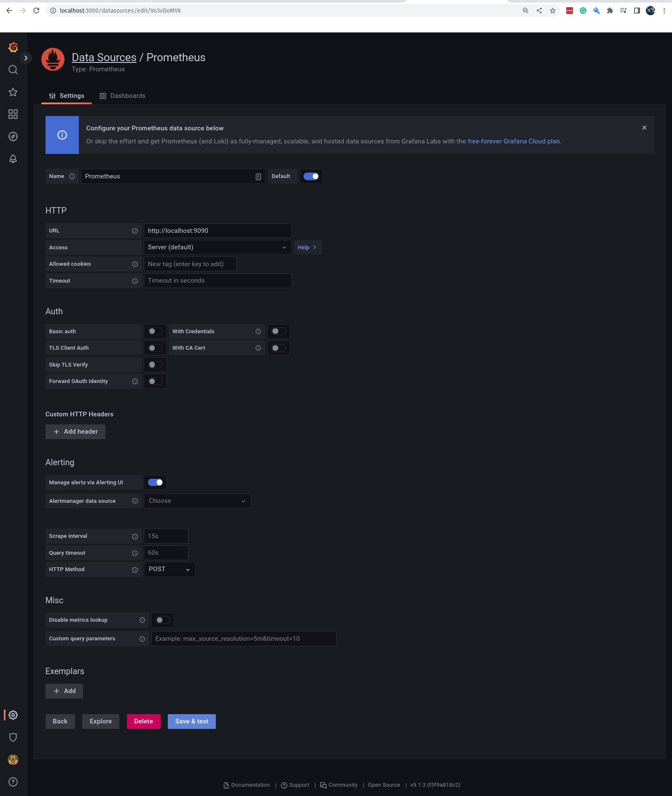Focus the URL input field
This screenshot has height=796, width=672.
click(218, 231)
